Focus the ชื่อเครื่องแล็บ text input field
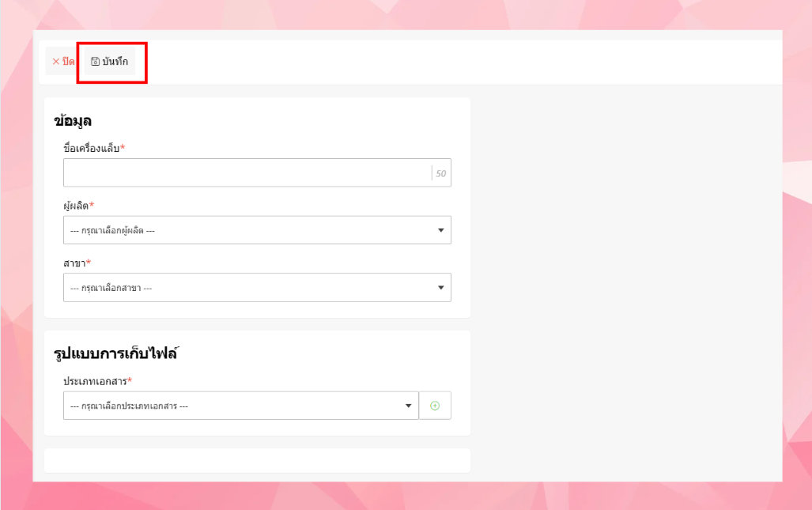812x510 pixels. click(247, 172)
